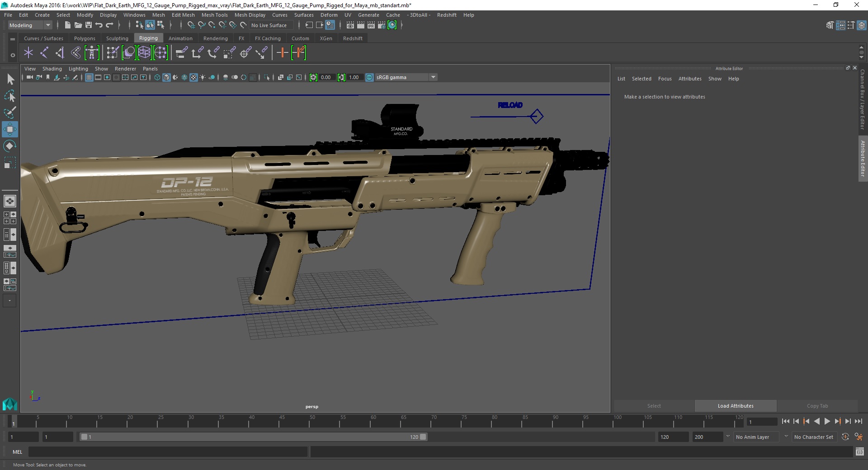The image size is (868, 470).
Task: Activate the Select tool arrow
Action: (10, 80)
